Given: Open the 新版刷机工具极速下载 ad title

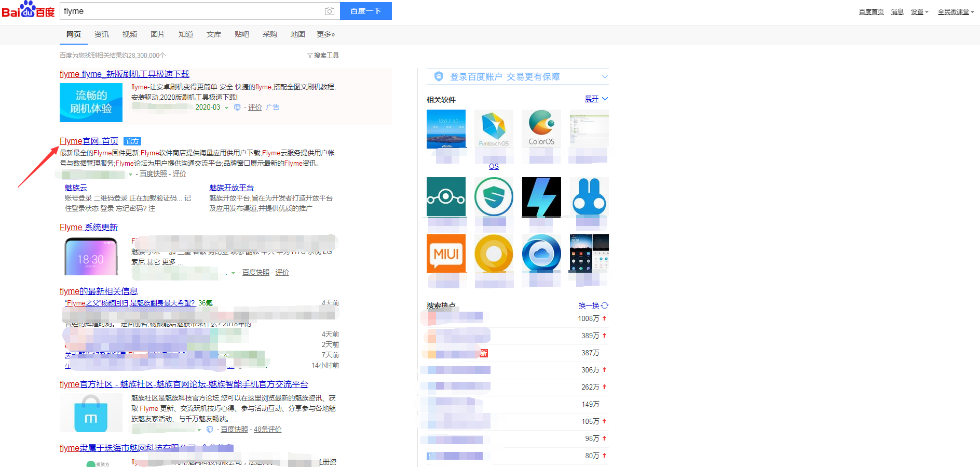Looking at the screenshot, I should 125,74.
